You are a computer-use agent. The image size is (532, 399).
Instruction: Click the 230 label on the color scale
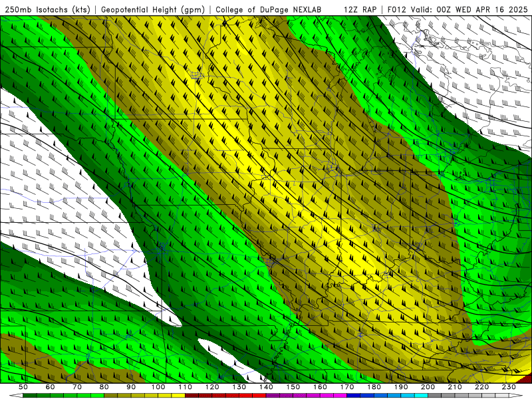coord(509,387)
